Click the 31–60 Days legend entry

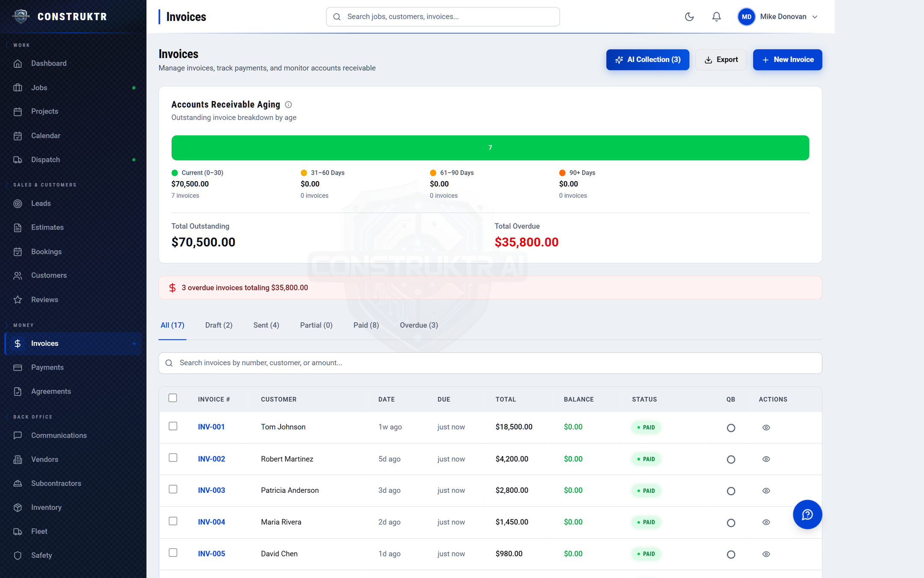(x=323, y=173)
